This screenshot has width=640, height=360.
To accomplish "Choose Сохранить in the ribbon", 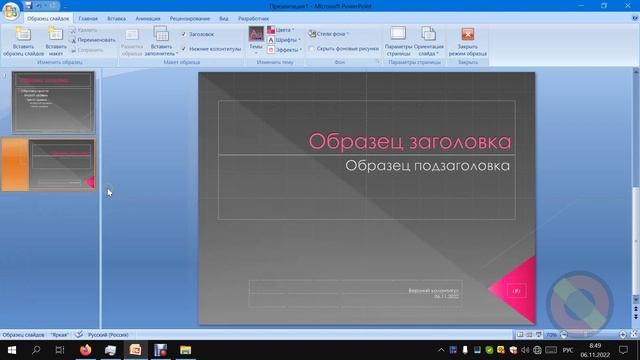I will tap(86, 50).
